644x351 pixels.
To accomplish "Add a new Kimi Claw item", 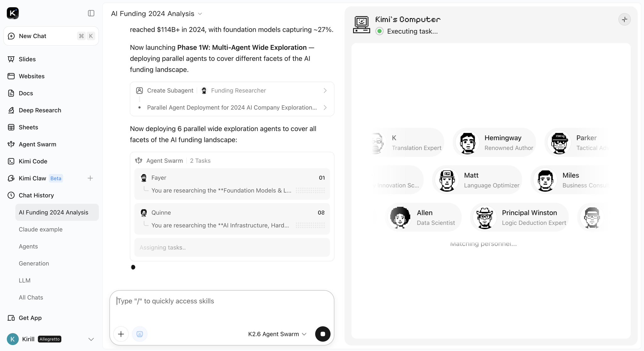I will click(x=90, y=178).
